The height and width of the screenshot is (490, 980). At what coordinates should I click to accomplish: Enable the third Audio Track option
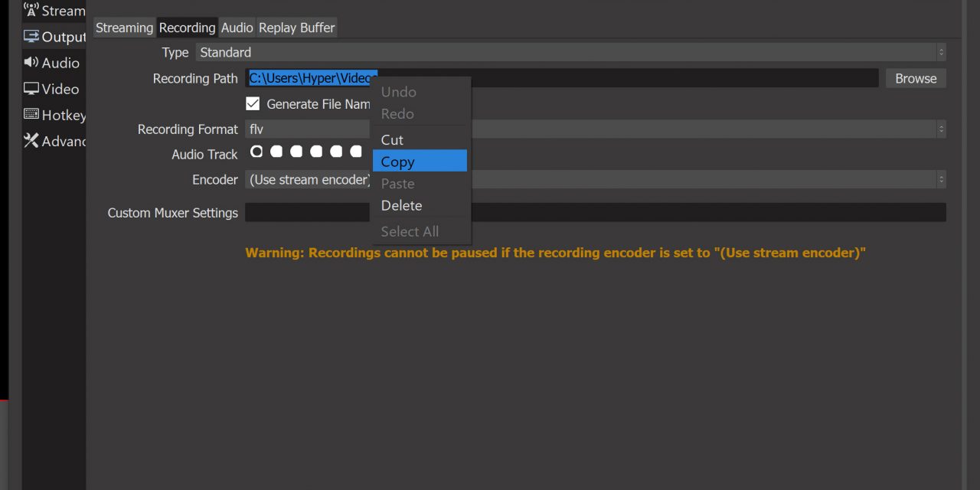(x=296, y=152)
